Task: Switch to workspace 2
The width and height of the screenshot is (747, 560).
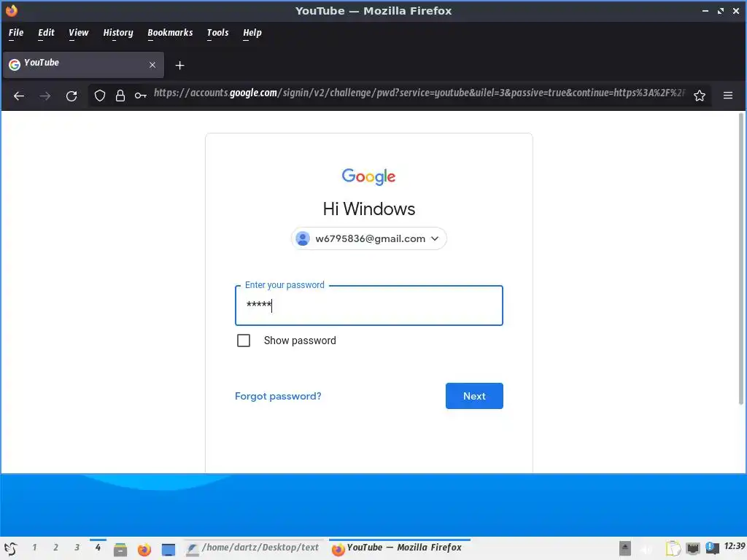Action: click(55, 548)
